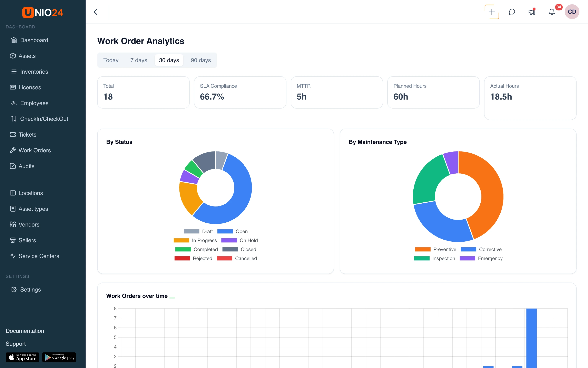Toggle On Hold legend entry

click(x=239, y=240)
